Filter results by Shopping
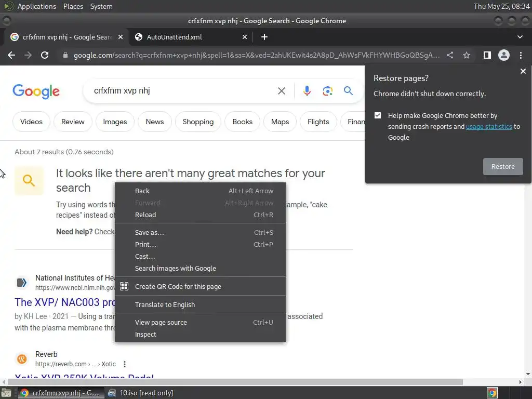 198,122
